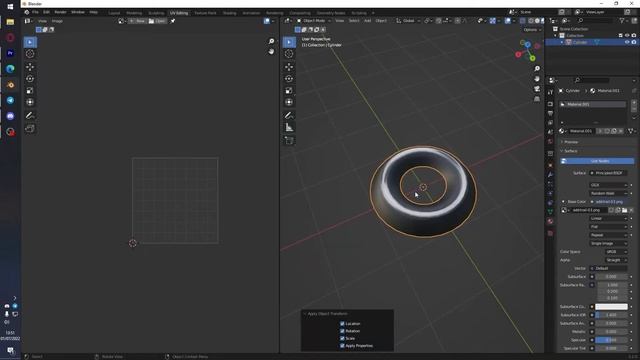
Task: Toggle the Apply Properties checkbox
Action: [x=342, y=346]
